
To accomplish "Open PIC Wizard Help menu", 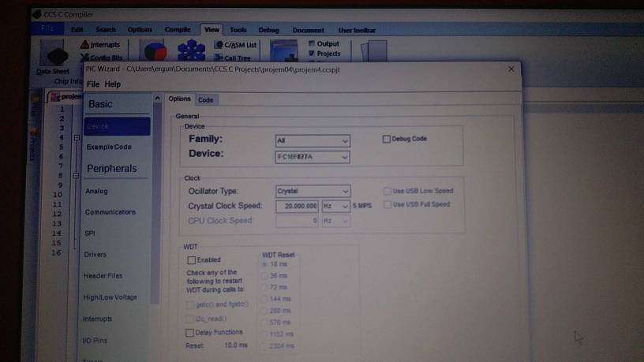I will [x=112, y=84].
